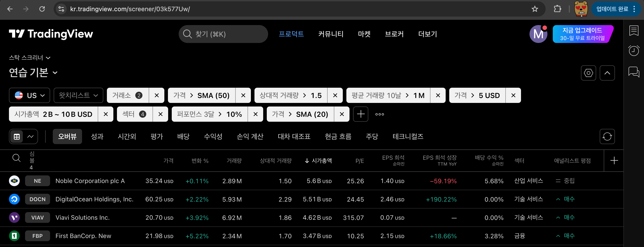Click the symbol search magnifier icon

pos(17,158)
